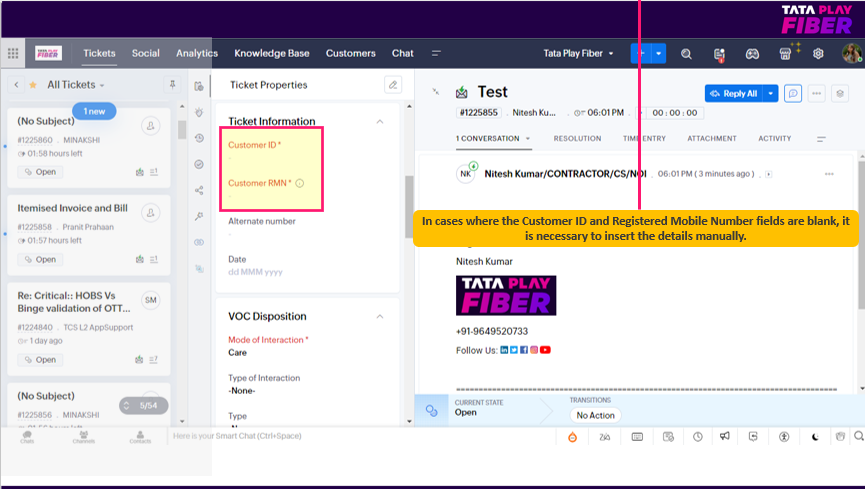
Task: Open the All Tickets view dropdown
Action: [102, 86]
